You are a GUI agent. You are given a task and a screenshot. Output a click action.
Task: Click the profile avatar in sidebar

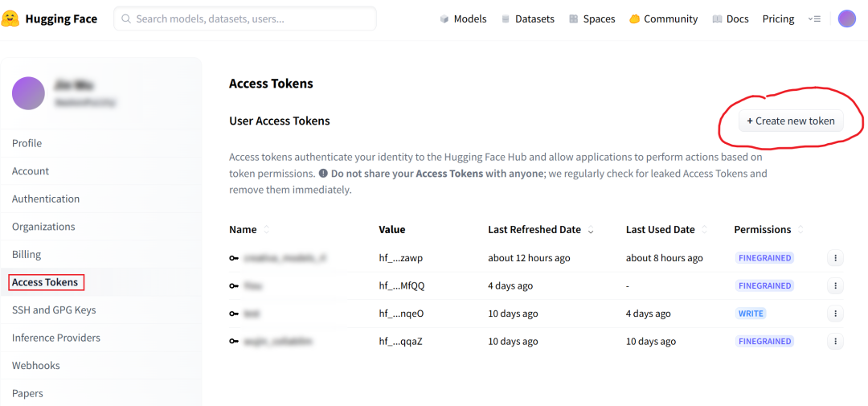pyautogui.click(x=28, y=93)
